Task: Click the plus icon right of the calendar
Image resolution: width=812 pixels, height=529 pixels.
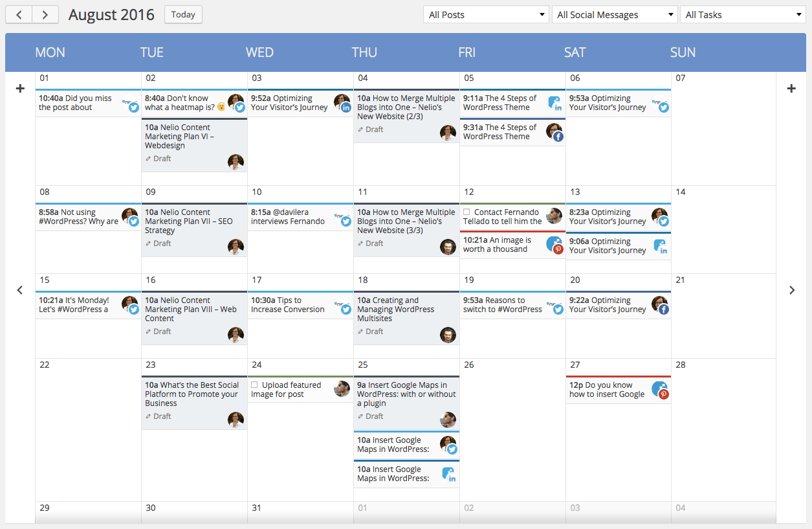Action: pos(791,89)
